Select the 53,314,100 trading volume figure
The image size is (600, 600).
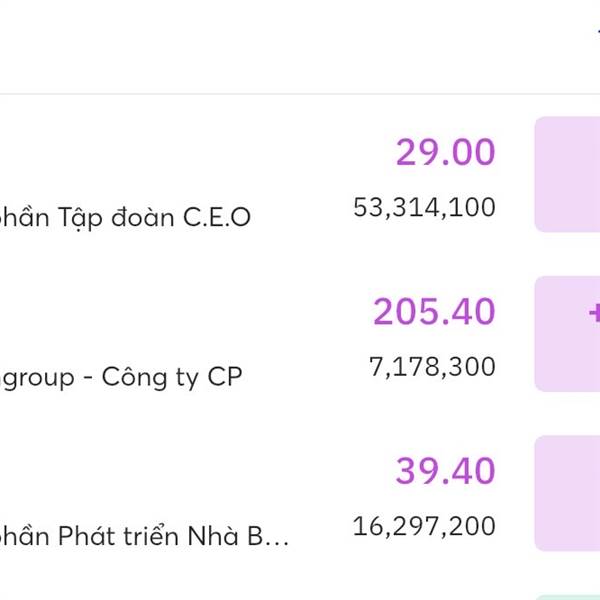[x=424, y=208]
